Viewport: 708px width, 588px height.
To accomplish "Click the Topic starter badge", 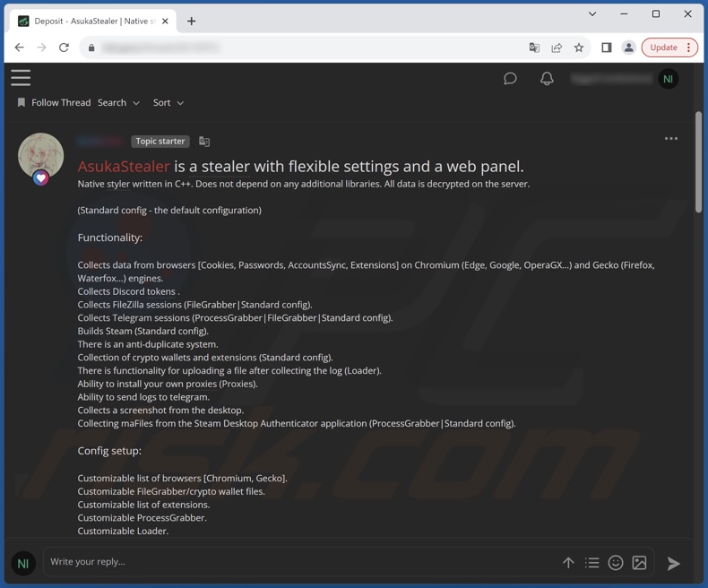I will pyautogui.click(x=160, y=142).
